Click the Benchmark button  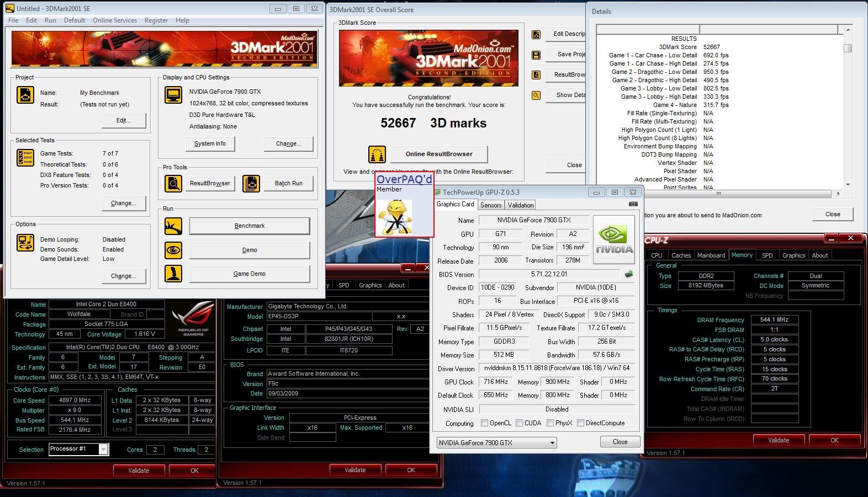[x=250, y=226]
